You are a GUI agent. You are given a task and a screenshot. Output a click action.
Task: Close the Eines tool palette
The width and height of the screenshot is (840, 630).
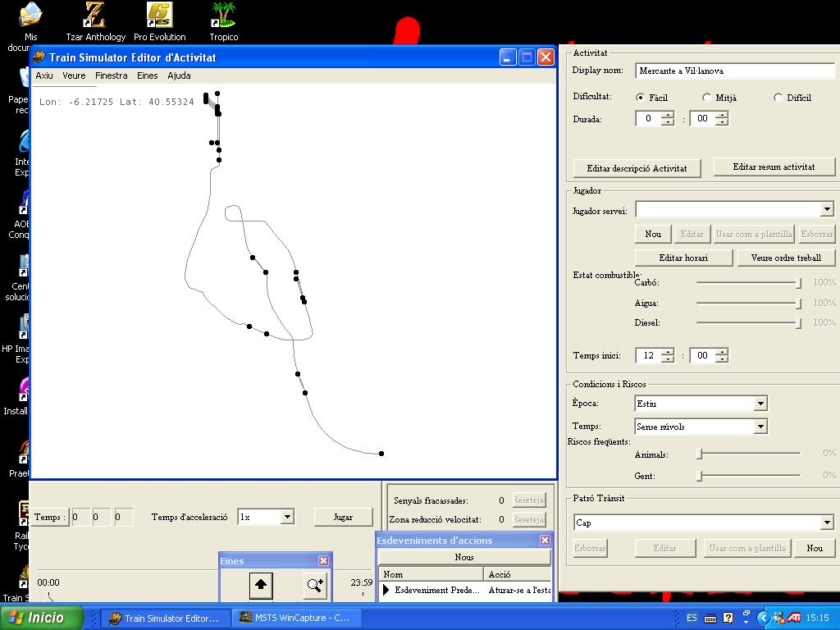click(x=323, y=561)
